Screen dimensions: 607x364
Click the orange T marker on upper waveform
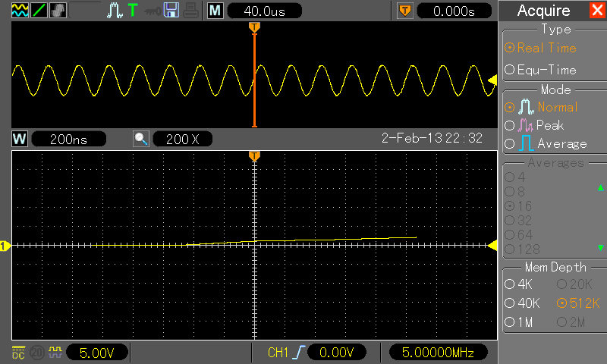pyautogui.click(x=254, y=27)
